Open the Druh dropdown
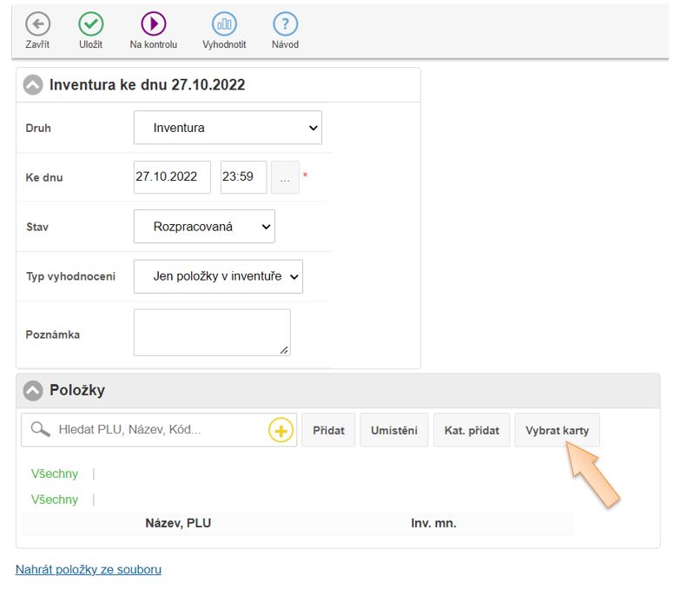The height and width of the screenshot is (616, 673). (x=228, y=128)
